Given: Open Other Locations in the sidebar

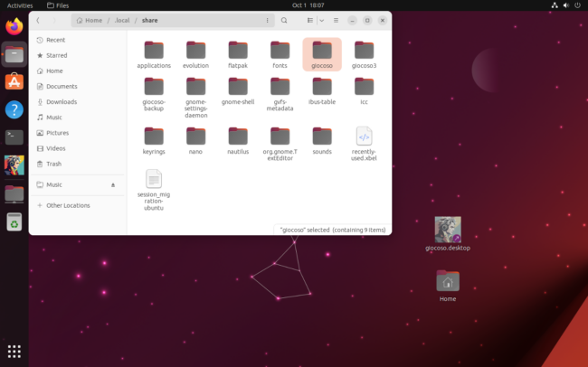Looking at the screenshot, I should pos(78,205).
